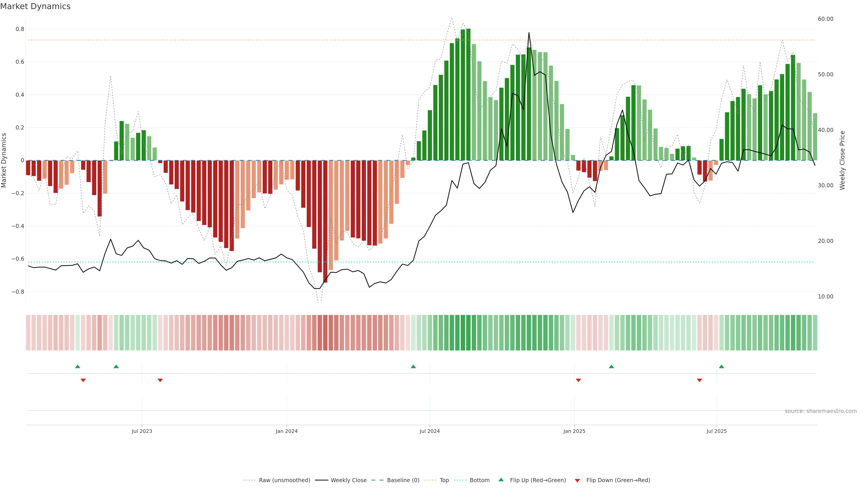The width and height of the screenshot is (868, 488).
Task: Click the red flip-down marker just after July 2023
Action: coord(160,380)
